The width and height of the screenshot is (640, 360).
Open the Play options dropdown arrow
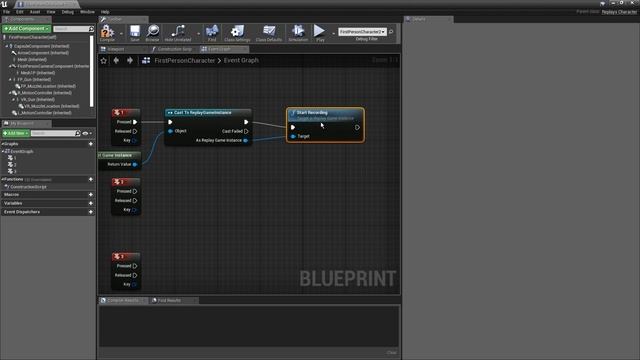click(x=333, y=33)
